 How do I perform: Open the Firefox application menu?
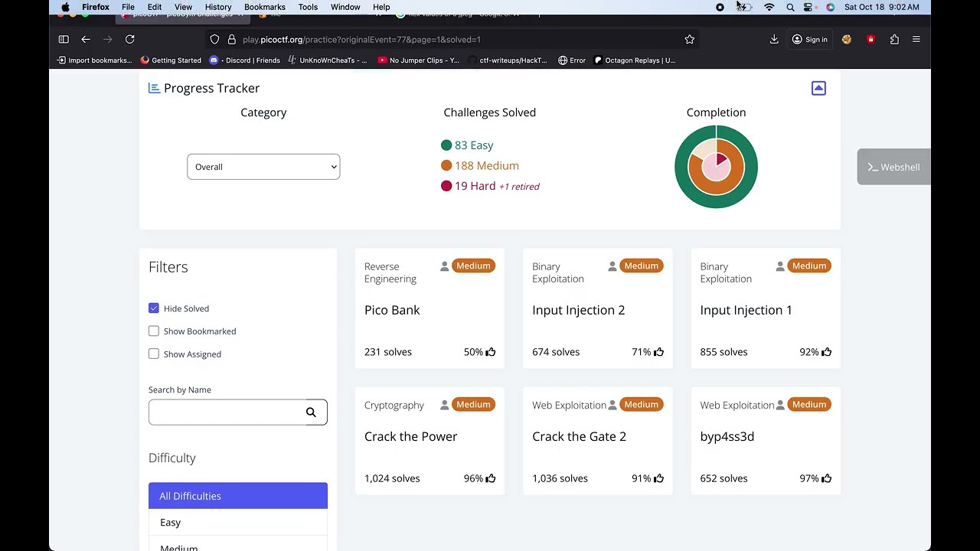[96, 7]
